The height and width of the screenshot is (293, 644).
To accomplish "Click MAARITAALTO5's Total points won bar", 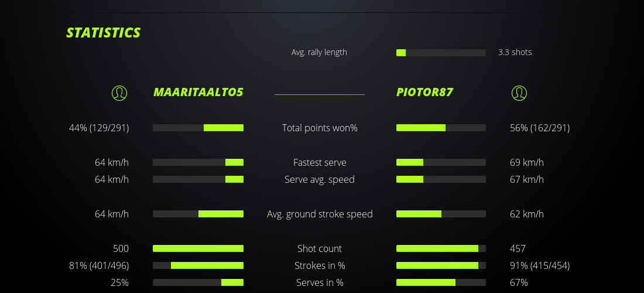I will click(x=198, y=128).
